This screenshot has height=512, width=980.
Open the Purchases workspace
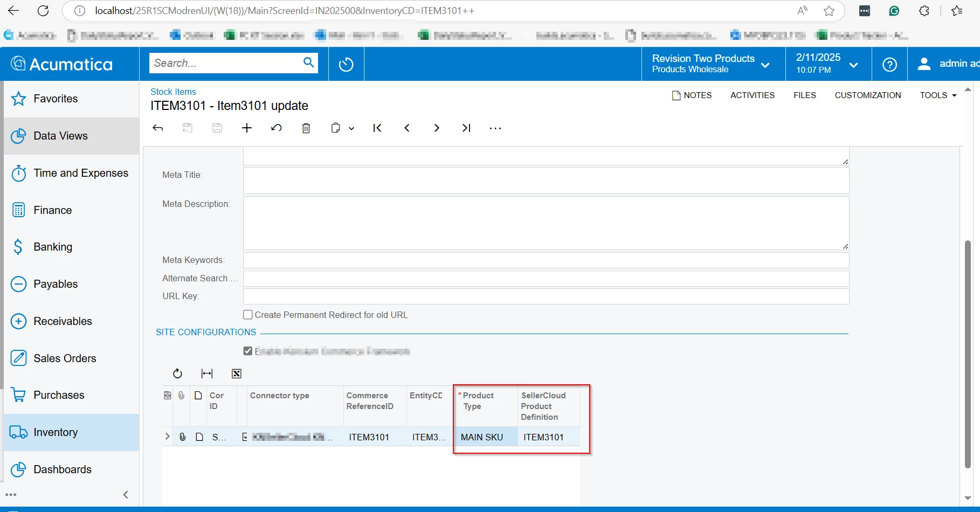pyautogui.click(x=71, y=395)
